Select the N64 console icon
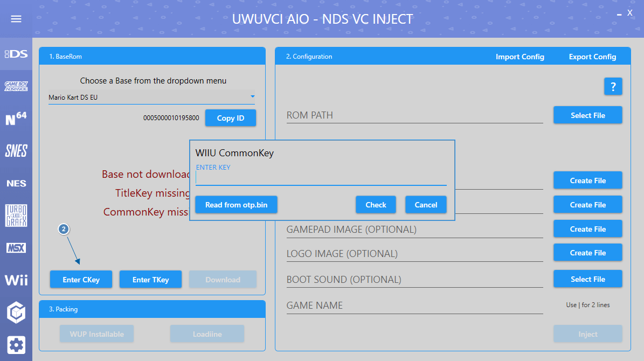644x361 pixels. click(16, 119)
